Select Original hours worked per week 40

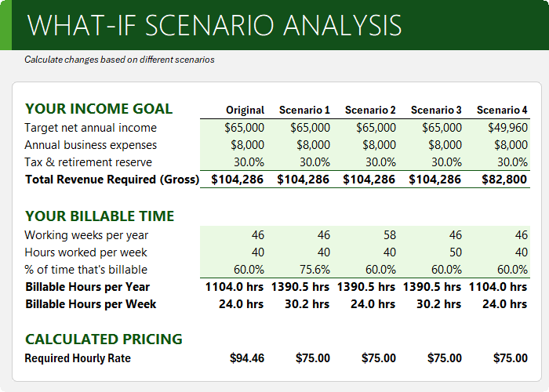(258, 252)
